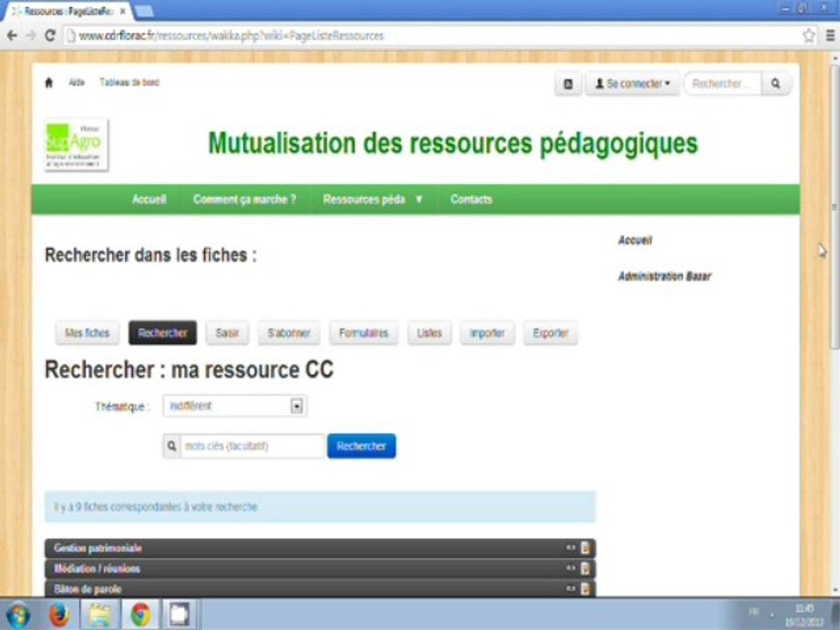The height and width of the screenshot is (630, 840).
Task: Close the Ressources browser tab
Action: pos(122,11)
